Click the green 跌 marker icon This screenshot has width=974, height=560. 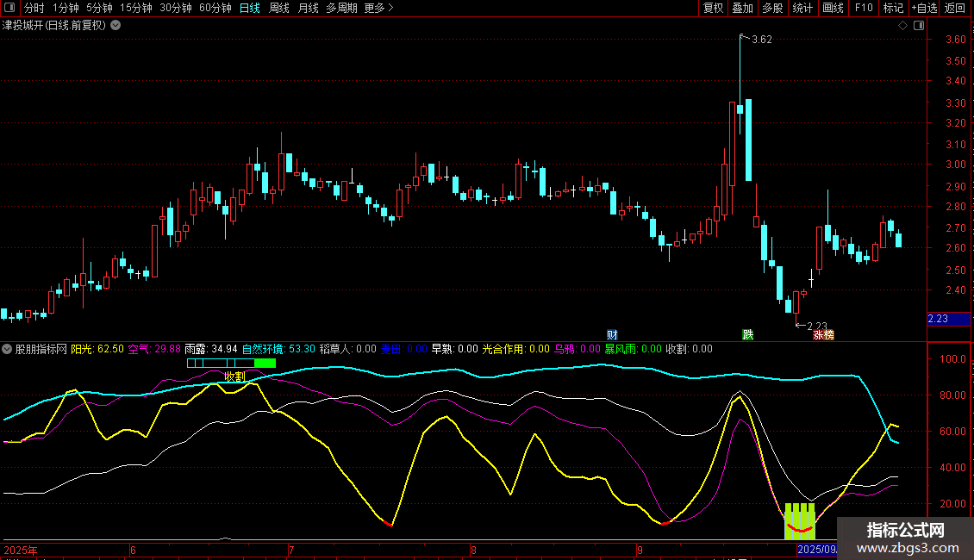[x=748, y=334]
